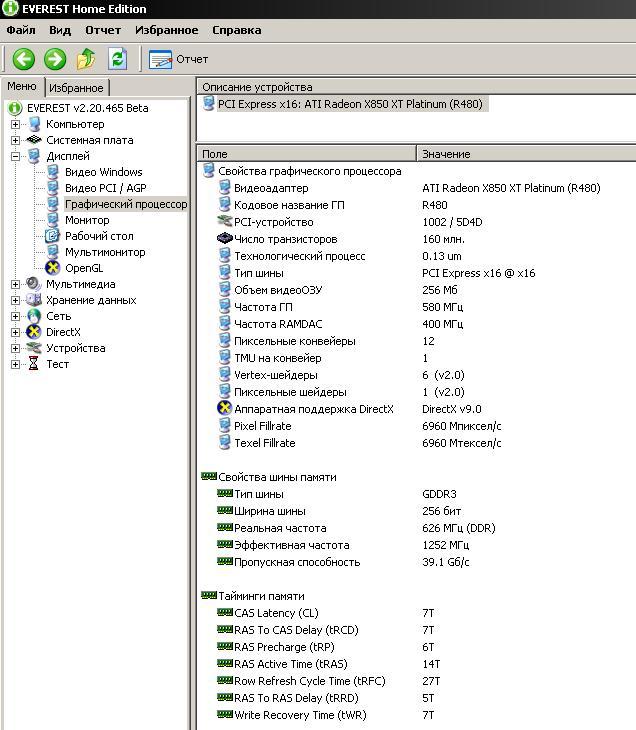The image size is (636, 730).
Task: Click the Значение column header
Action: [526, 154]
